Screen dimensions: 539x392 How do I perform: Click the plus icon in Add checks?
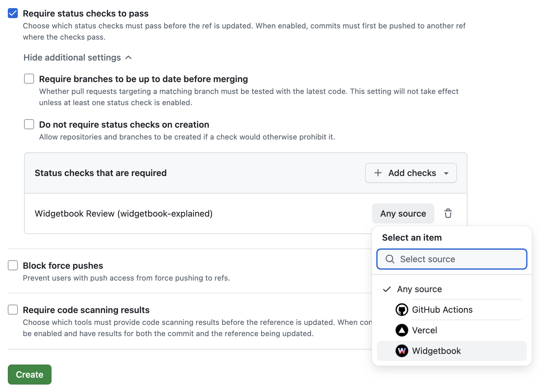tap(378, 173)
